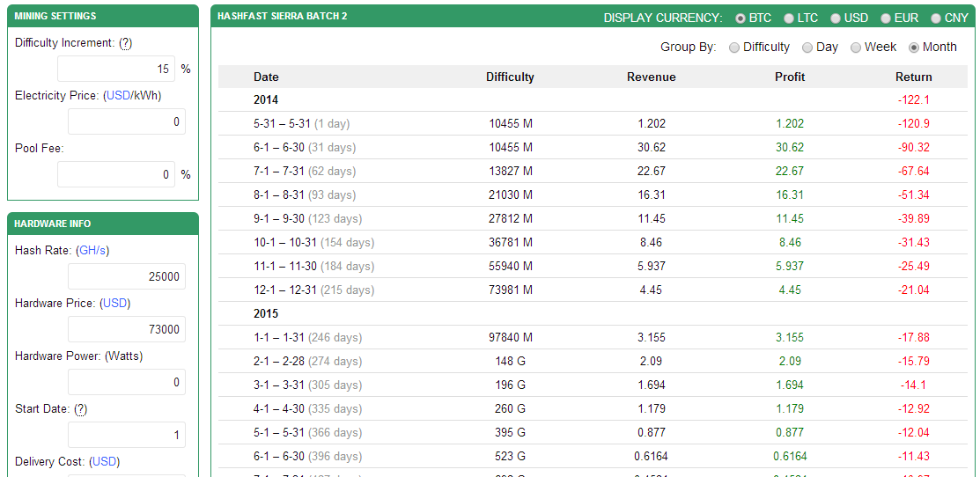Image resolution: width=980 pixels, height=477 pixels.
Task: Group results by Week
Action: pos(856,47)
